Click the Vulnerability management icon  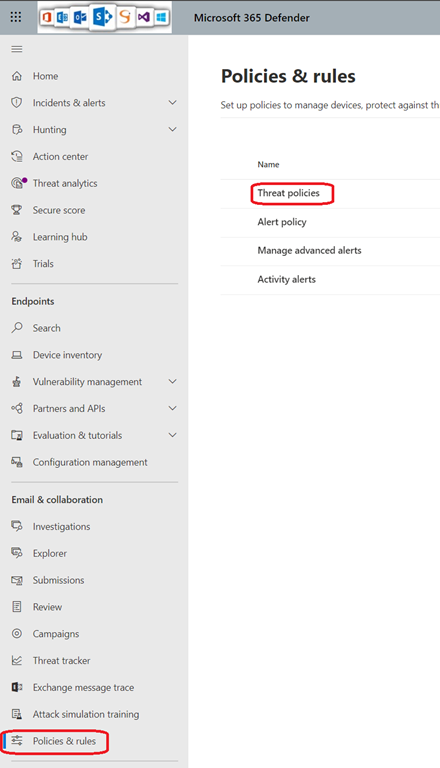pyautogui.click(x=17, y=382)
